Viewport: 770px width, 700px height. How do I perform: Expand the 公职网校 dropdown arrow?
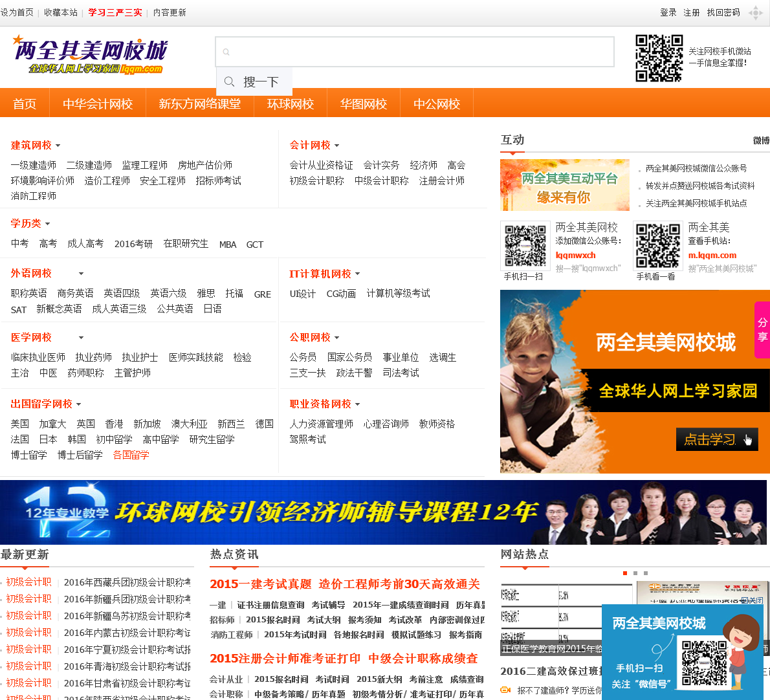click(337, 338)
